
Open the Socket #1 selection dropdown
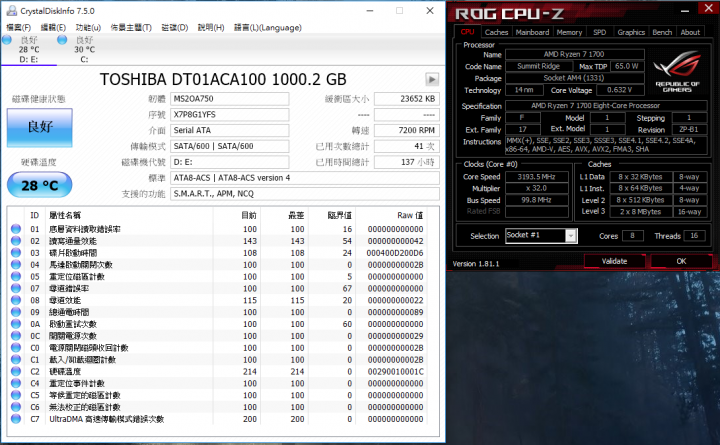[571, 236]
